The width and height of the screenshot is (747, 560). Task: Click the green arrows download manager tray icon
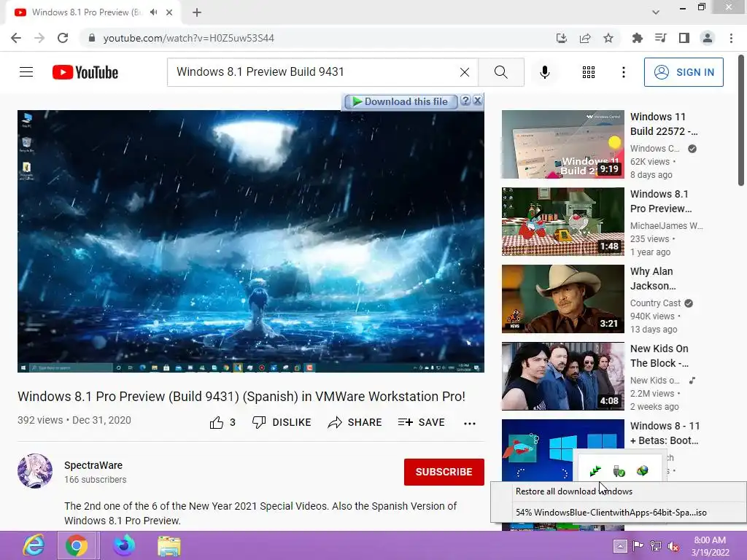pyautogui.click(x=595, y=471)
